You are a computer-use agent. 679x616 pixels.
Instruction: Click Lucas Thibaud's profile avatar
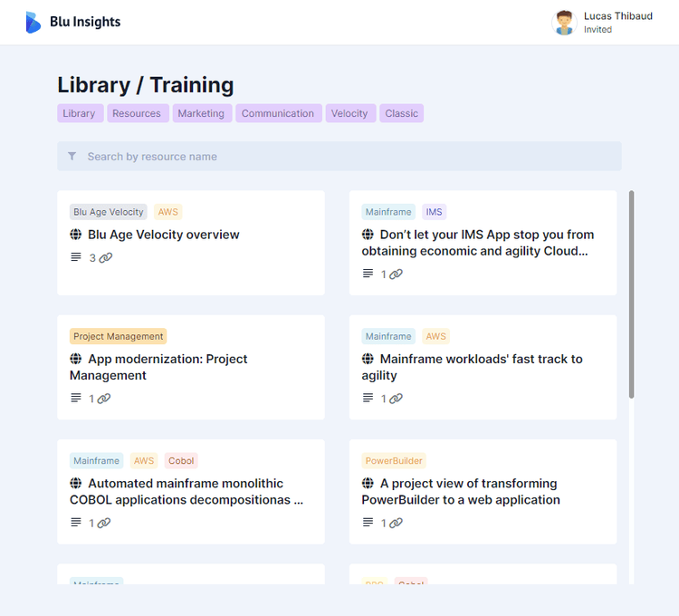pyautogui.click(x=564, y=23)
